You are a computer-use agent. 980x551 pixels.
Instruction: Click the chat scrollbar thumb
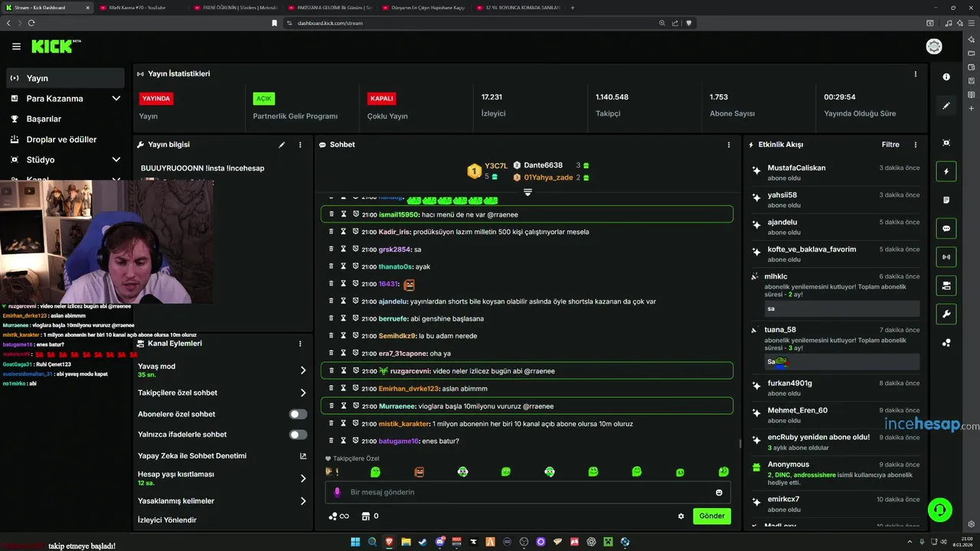[x=740, y=443]
